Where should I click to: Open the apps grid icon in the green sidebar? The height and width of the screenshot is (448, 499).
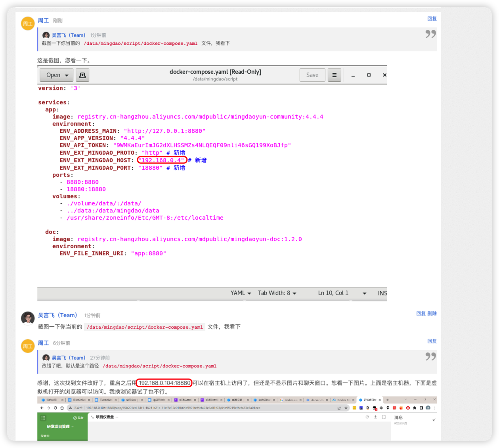(43, 418)
